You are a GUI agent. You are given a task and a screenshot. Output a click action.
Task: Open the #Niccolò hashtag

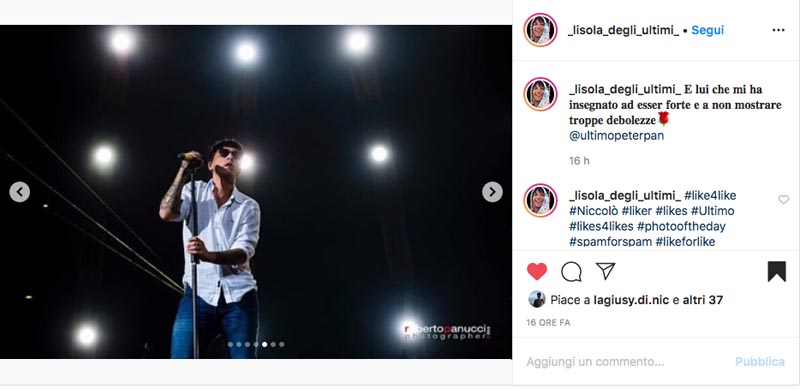[x=594, y=211]
